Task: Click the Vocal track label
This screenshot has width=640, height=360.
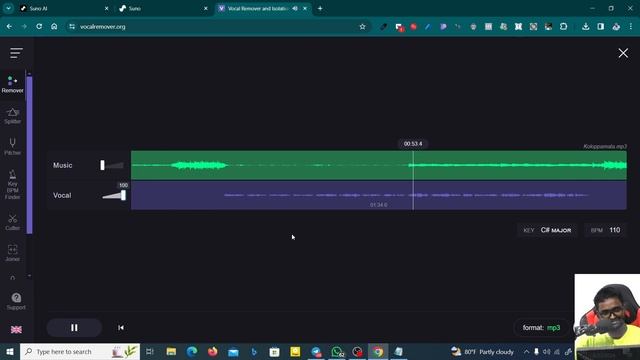Action: (62, 195)
